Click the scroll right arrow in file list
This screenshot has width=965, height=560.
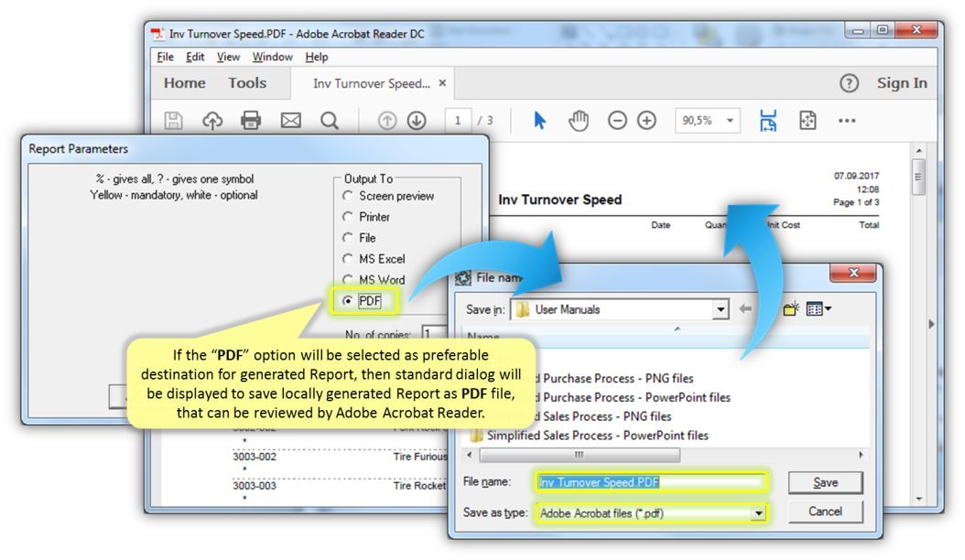pyautogui.click(x=861, y=455)
